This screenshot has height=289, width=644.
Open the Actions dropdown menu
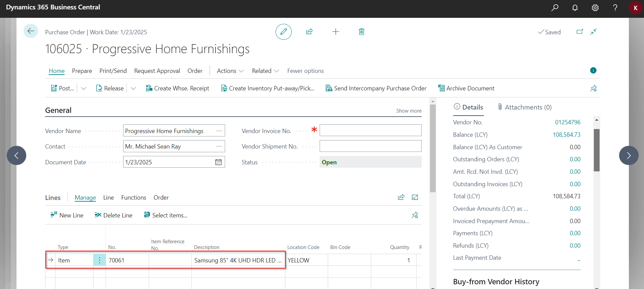coord(230,71)
